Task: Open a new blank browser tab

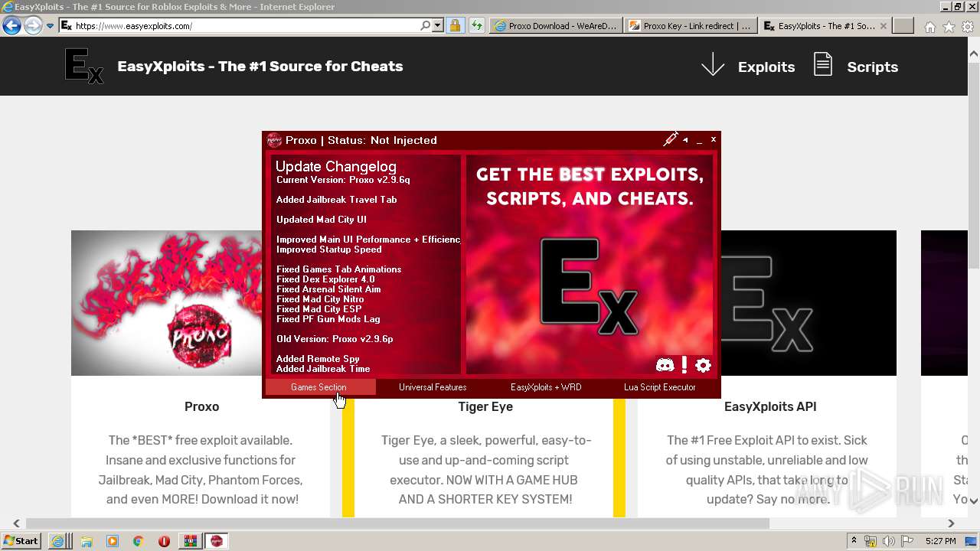Action: (903, 25)
